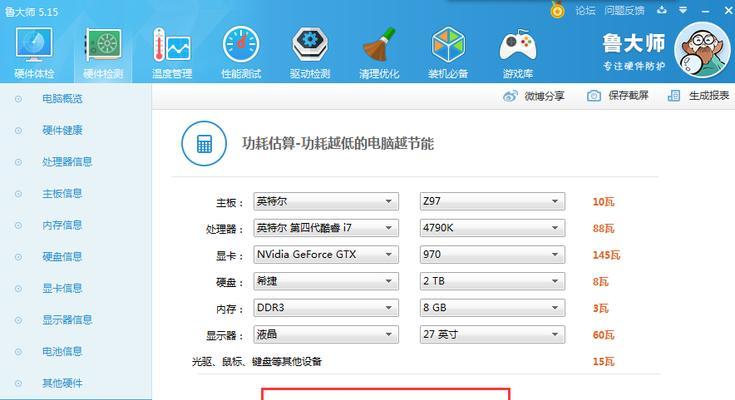
Task: Click the 鲁大师 mascot avatar
Action: click(x=702, y=50)
